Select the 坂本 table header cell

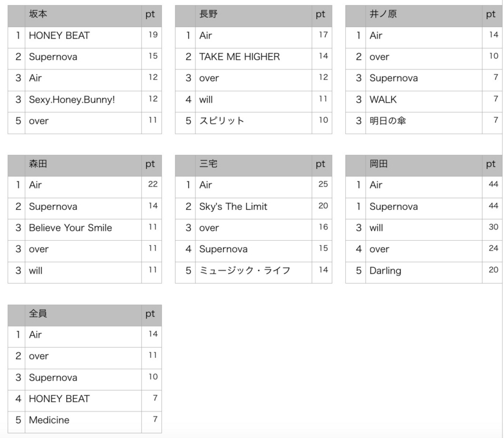[83, 16]
